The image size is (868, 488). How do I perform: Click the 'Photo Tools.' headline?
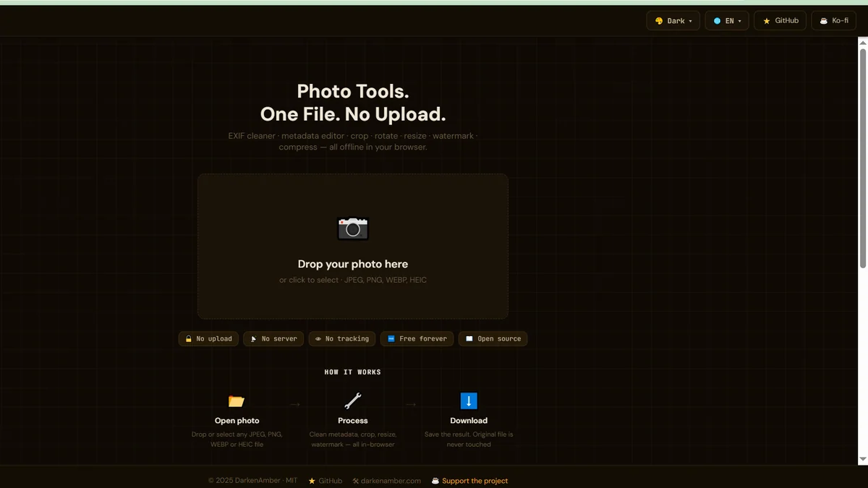[x=353, y=91]
